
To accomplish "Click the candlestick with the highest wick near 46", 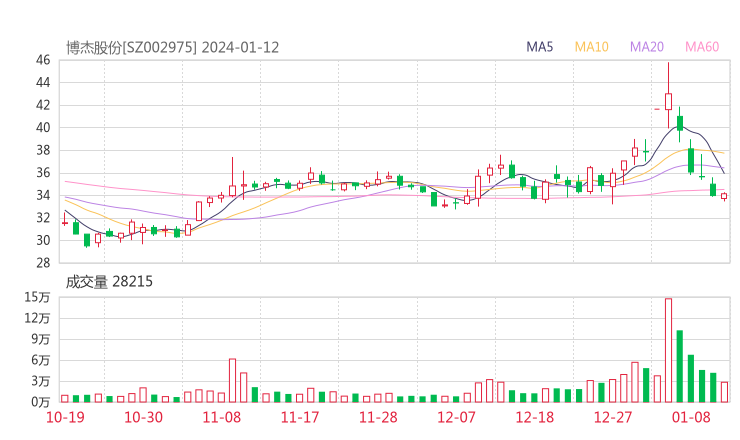I will click(x=668, y=95).
